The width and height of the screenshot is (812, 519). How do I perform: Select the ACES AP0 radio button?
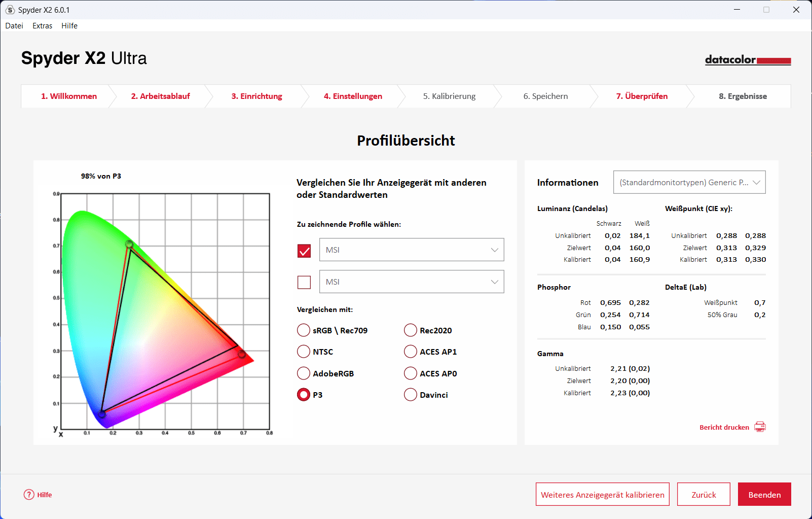point(411,373)
